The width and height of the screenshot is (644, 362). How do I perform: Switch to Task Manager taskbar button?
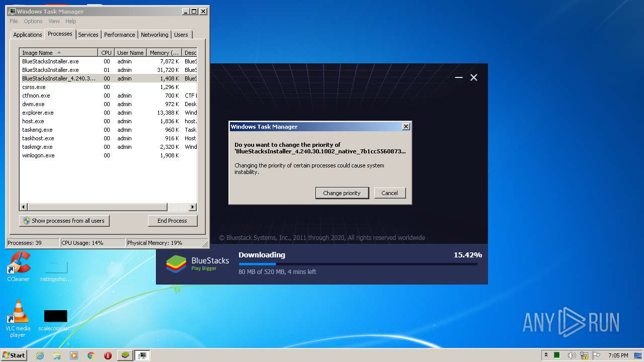click(142, 355)
